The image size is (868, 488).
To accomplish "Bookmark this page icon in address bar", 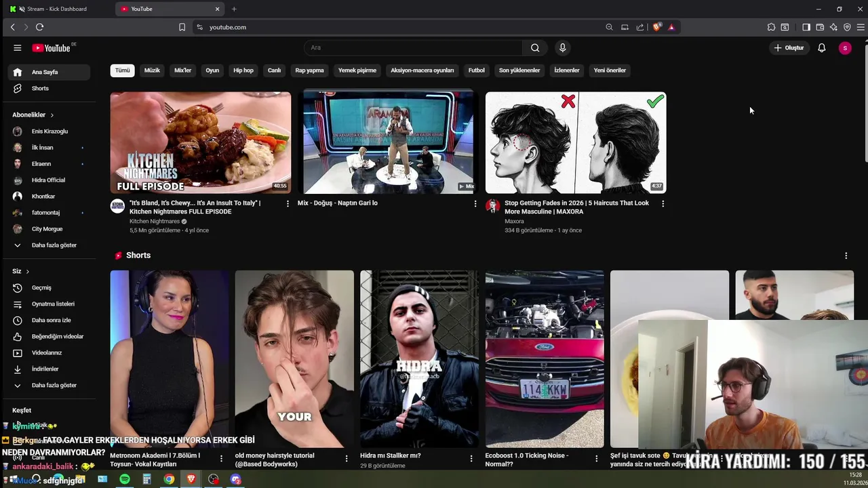I will coord(182,27).
